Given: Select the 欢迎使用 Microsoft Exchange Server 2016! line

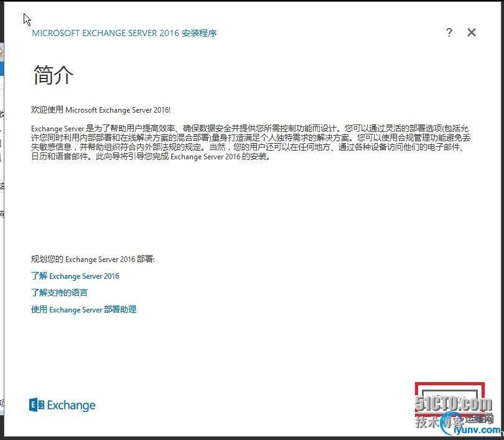Looking at the screenshot, I should click(101, 110).
